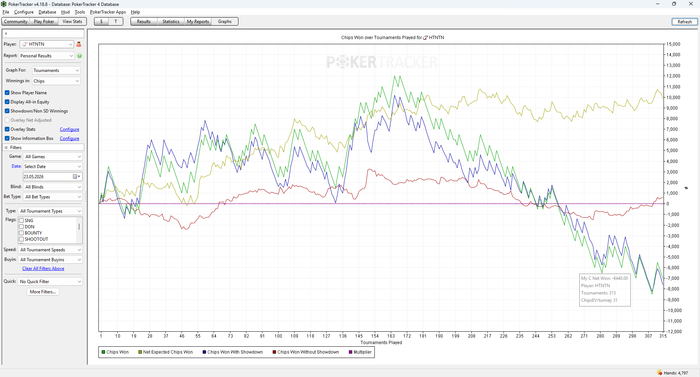700x377 pixels.
Task: Expand the Winnings in Chips dropdown
Action: [x=56, y=81]
